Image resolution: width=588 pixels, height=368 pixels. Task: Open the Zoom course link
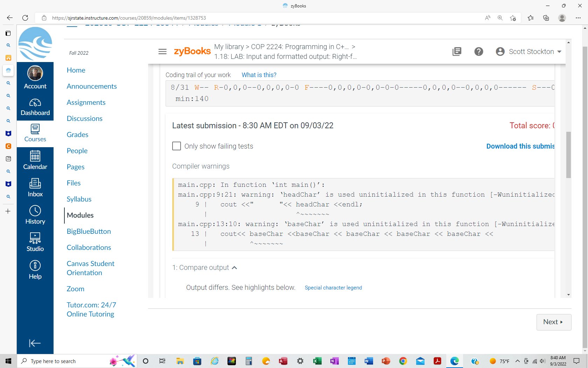76,289
